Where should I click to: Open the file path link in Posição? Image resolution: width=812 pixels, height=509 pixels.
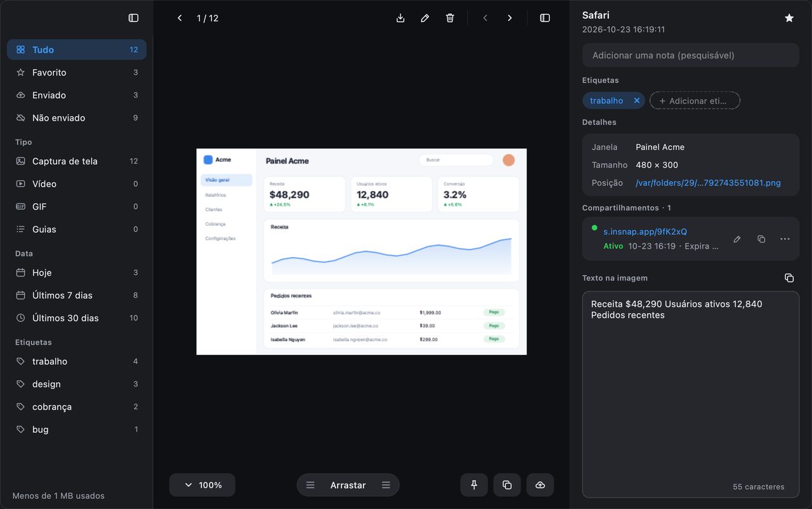(x=708, y=183)
